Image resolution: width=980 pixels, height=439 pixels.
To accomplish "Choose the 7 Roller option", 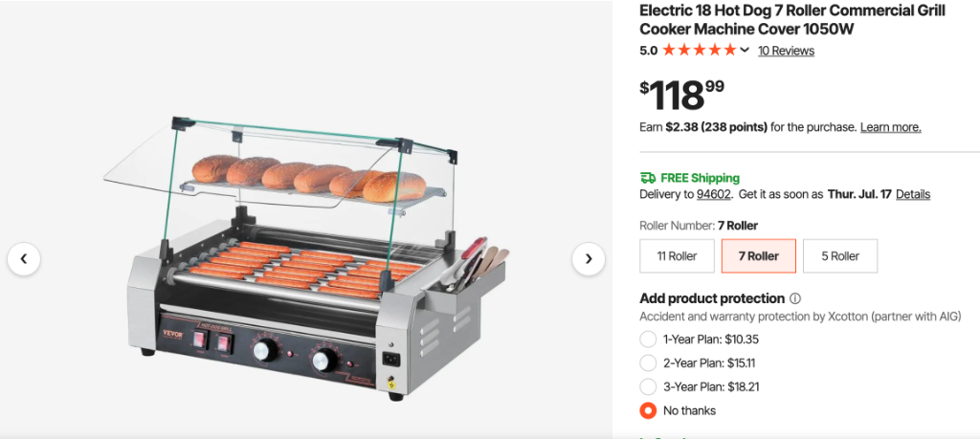I will pyautogui.click(x=758, y=256).
